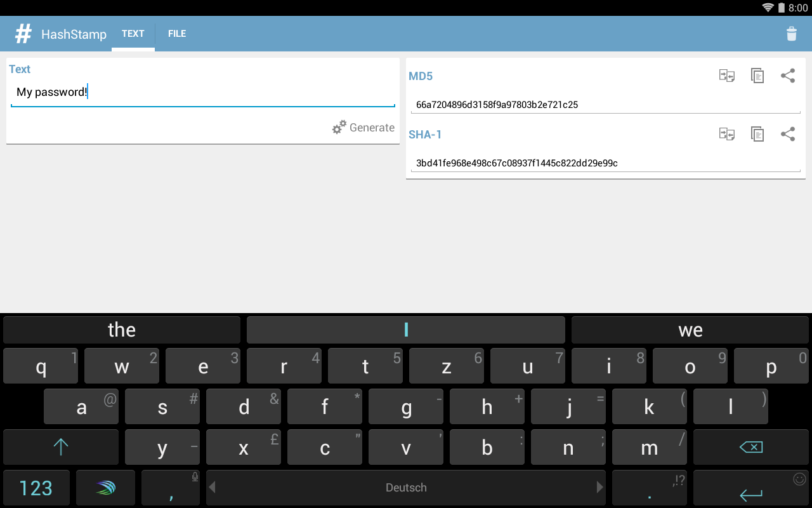Switch to the TEXT tab
812x508 pixels.
click(133, 34)
